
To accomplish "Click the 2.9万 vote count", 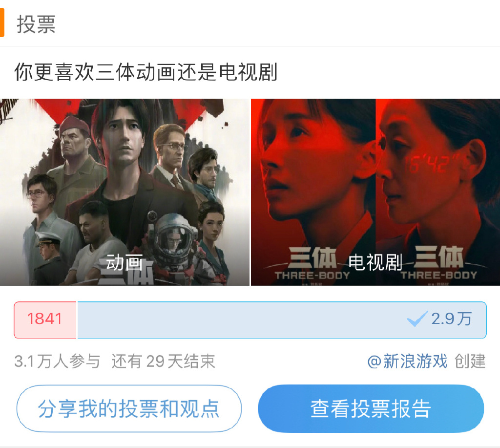I will (451, 319).
